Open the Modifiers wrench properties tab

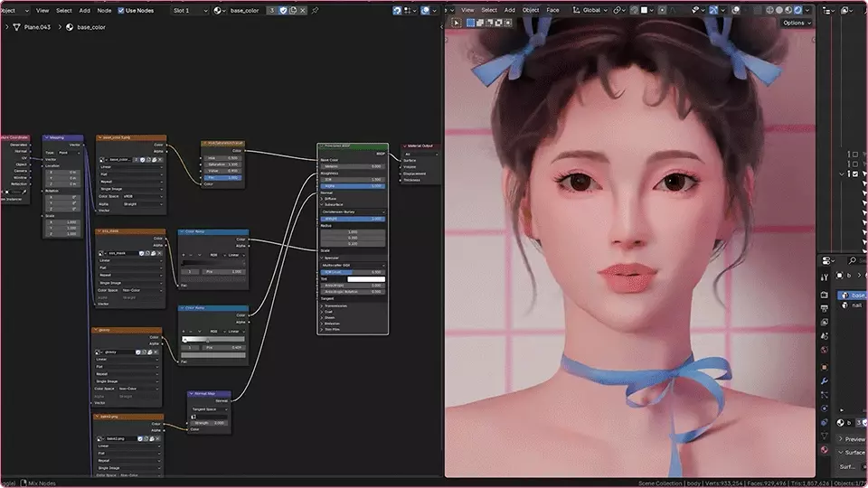[825, 381]
